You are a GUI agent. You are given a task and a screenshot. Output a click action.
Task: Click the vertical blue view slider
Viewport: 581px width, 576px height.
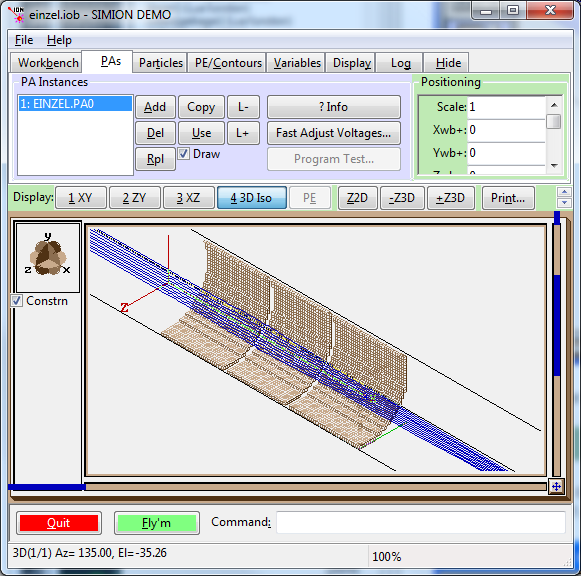557,326
